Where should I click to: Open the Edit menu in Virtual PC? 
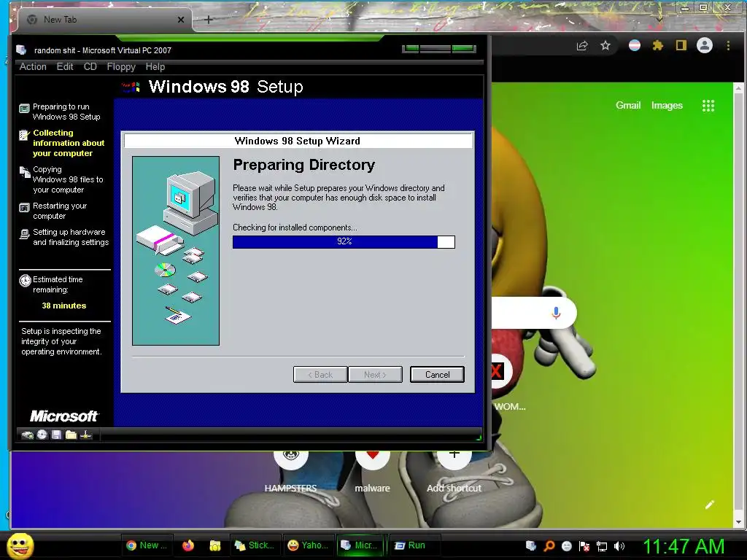coord(65,66)
